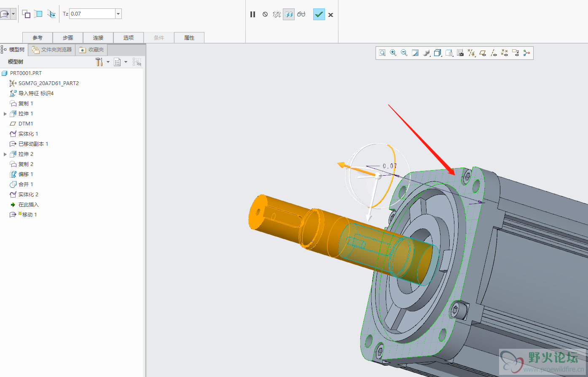Image resolution: width=588 pixels, height=377 pixels.
Task: Click the rotate surface arrow icon
Action: coord(51,14)
